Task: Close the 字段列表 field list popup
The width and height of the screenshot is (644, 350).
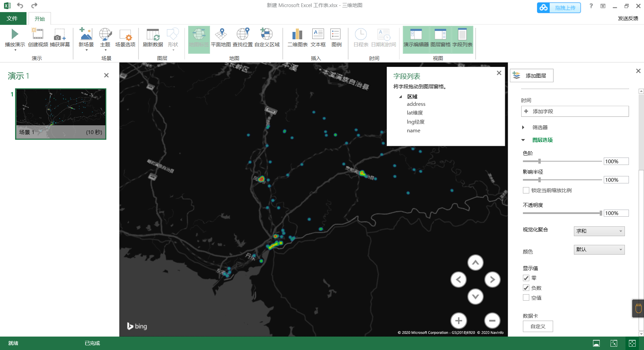Action: (x=499, y=73)
